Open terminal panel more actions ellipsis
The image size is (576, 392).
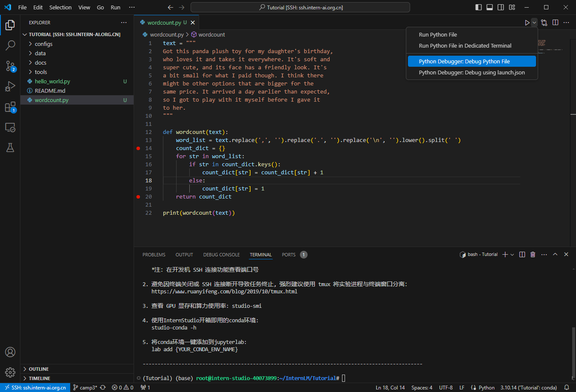click(x=544, y=254)
